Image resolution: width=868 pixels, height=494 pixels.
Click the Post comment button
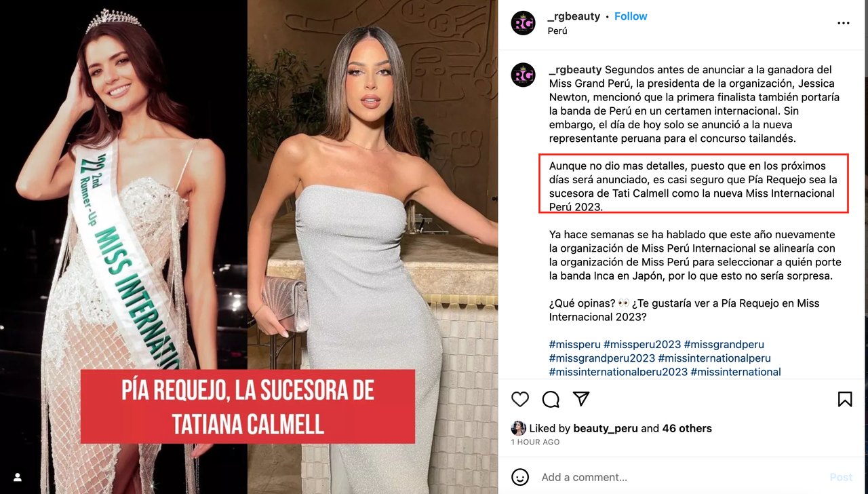tap(841, 477)
